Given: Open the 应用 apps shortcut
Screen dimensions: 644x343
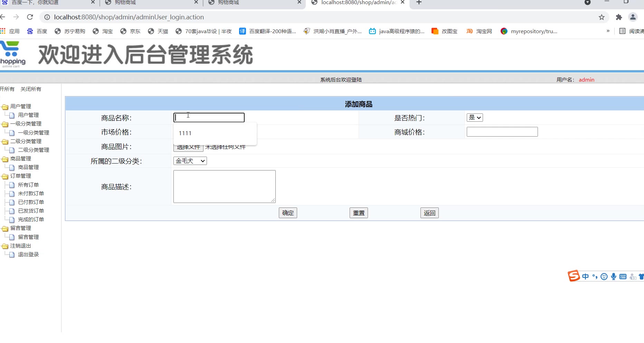Looking at the screenshot, I should (x=10, y=31).
